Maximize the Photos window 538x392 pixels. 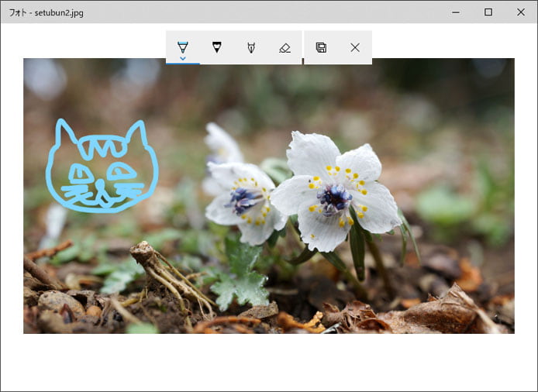coord(488,12)
